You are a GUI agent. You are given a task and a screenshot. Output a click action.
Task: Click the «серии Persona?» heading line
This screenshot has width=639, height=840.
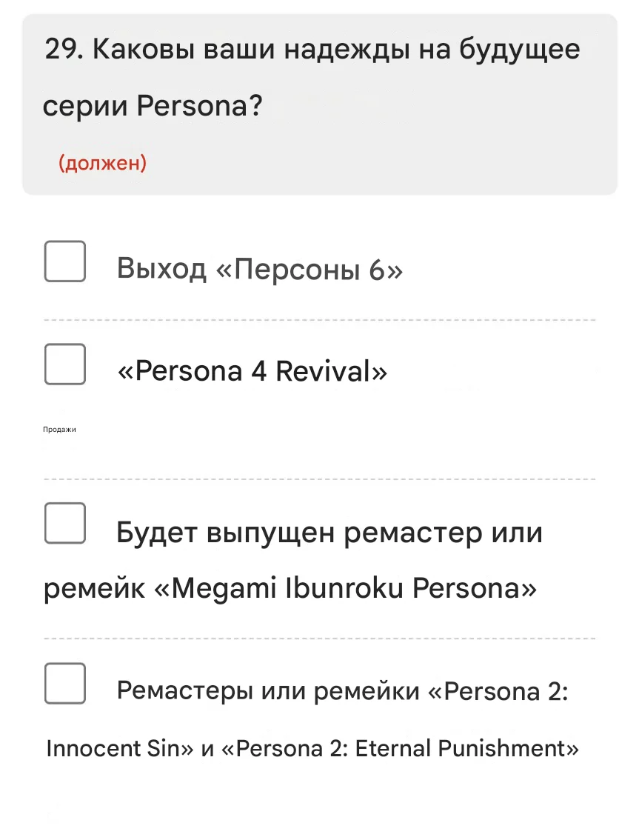point(153,107)
